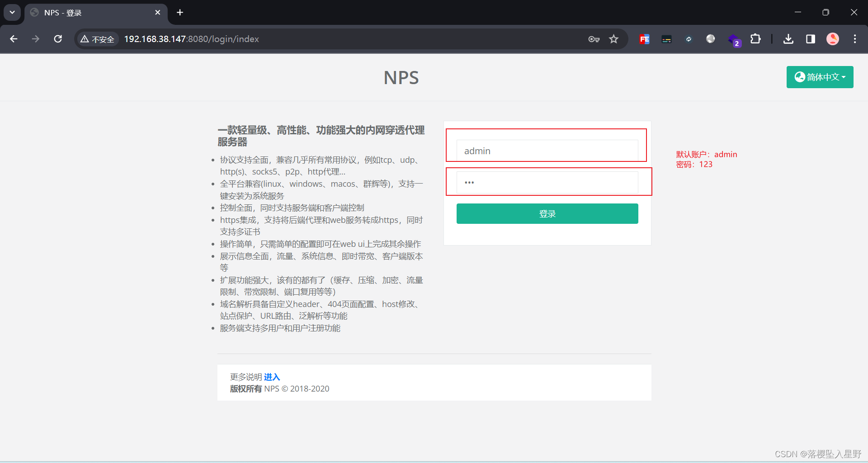The image size is (868, 463).
Task: Select the NPS - 登录 browser tab
Action: click(x=96, y=13)
